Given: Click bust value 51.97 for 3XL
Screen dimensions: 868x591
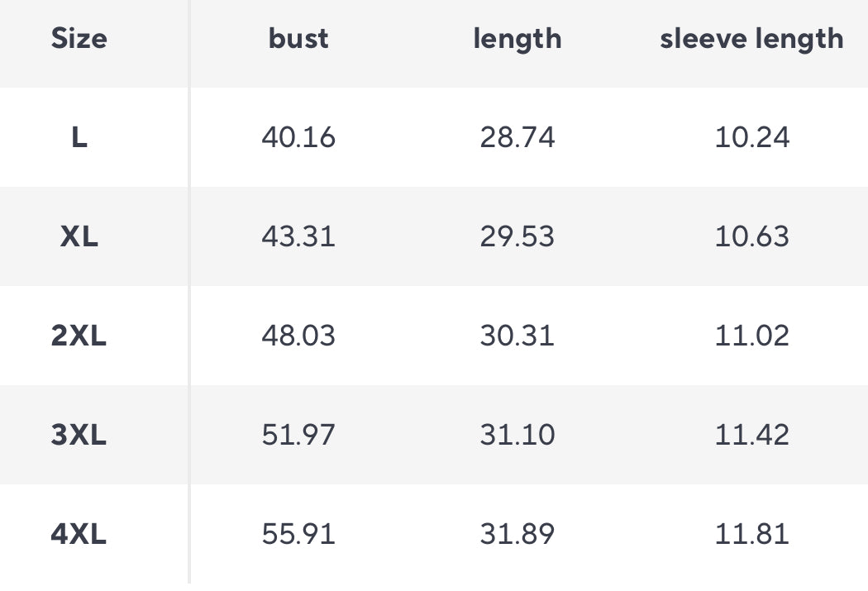Looking at the screenshot, I should 298,435.
